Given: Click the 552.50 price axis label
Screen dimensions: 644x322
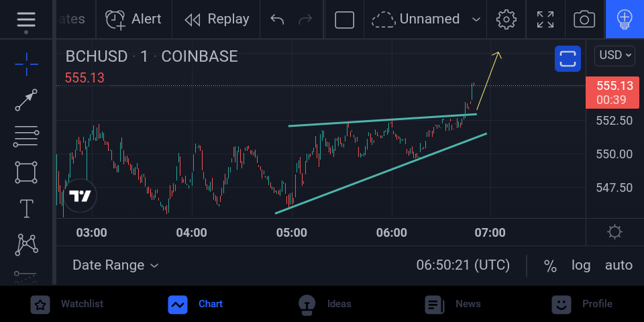Looking at the screenshot, I should click(x=614, y=120).
